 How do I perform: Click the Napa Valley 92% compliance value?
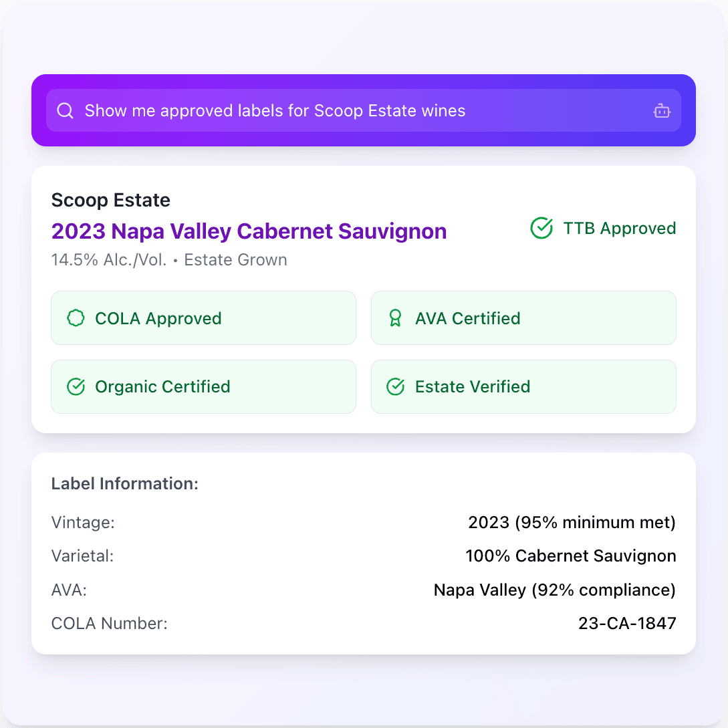(x=554, y=590)
